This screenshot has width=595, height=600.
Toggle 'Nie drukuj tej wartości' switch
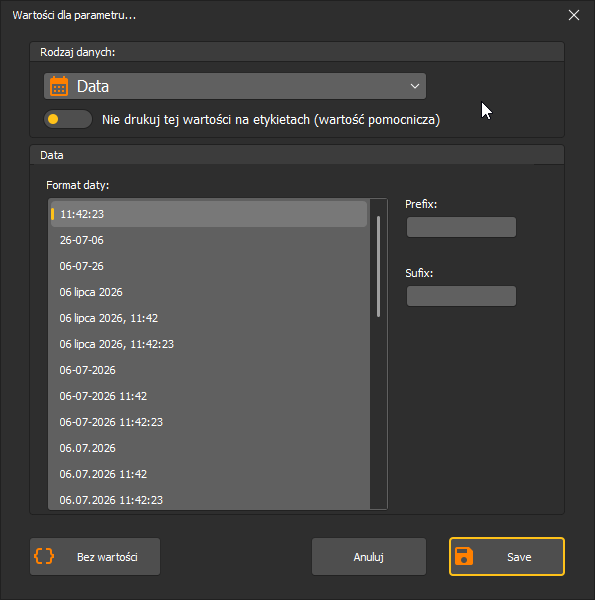[x=68, y=119]
